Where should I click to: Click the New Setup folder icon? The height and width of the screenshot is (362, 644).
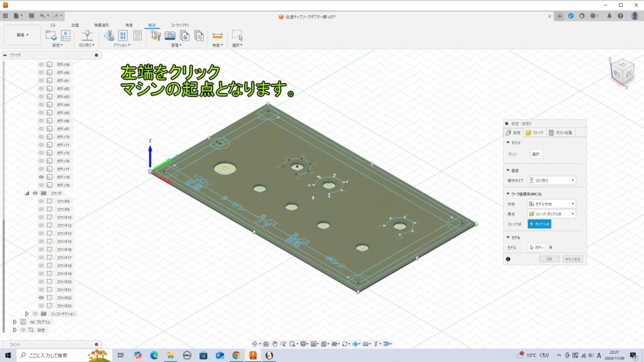pos(51,35)
